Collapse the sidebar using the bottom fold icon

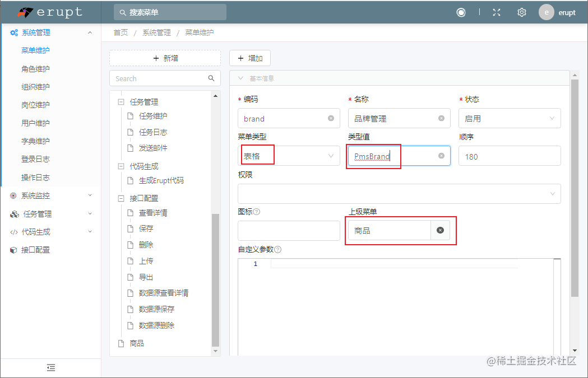51,368
